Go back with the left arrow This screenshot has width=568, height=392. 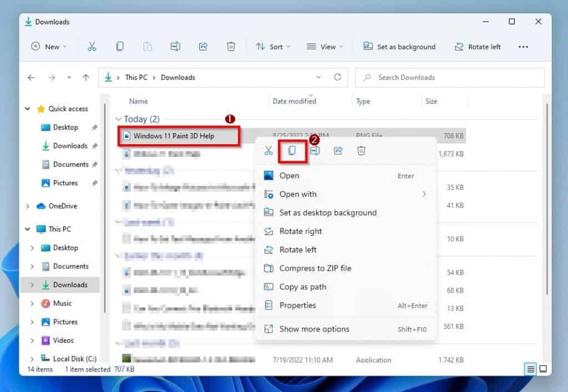point(32,78)
